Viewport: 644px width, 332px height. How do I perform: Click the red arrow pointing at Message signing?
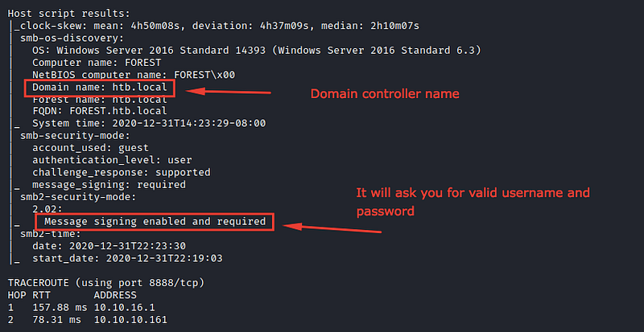point(330,227)
